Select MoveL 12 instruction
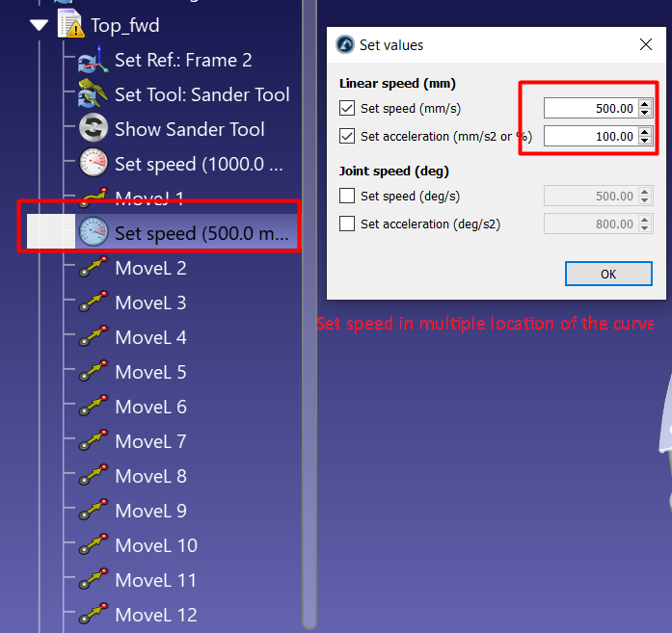This screenshot has height=633, width=672. coord(155,615)
